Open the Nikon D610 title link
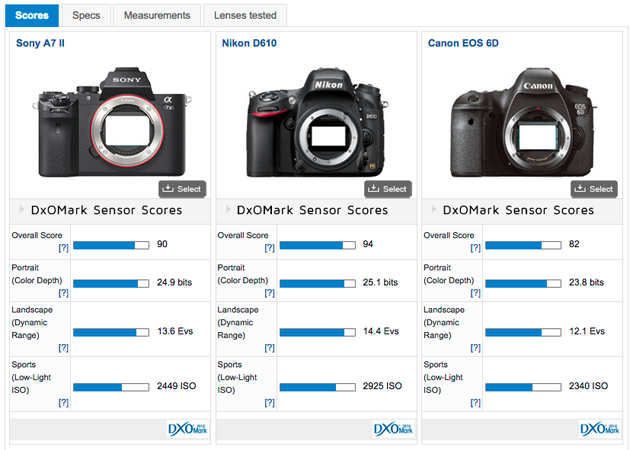This screenshot has width=630, height=450. coord(249,43)
